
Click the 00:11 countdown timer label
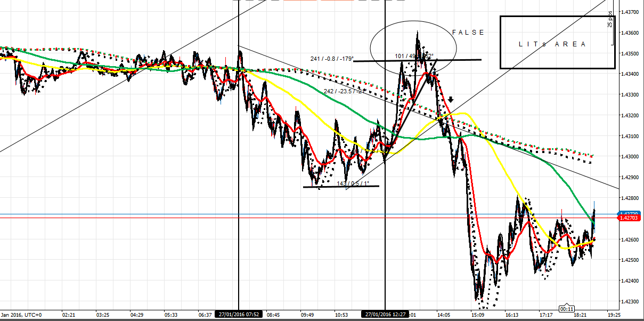click(566, 308)
